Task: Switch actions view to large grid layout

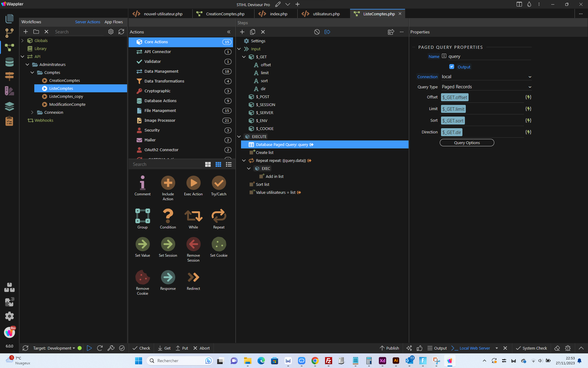Action: tap(208, 164)
